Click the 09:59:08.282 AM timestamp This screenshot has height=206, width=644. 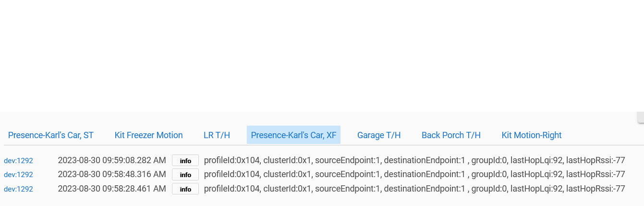pos(112,160)
